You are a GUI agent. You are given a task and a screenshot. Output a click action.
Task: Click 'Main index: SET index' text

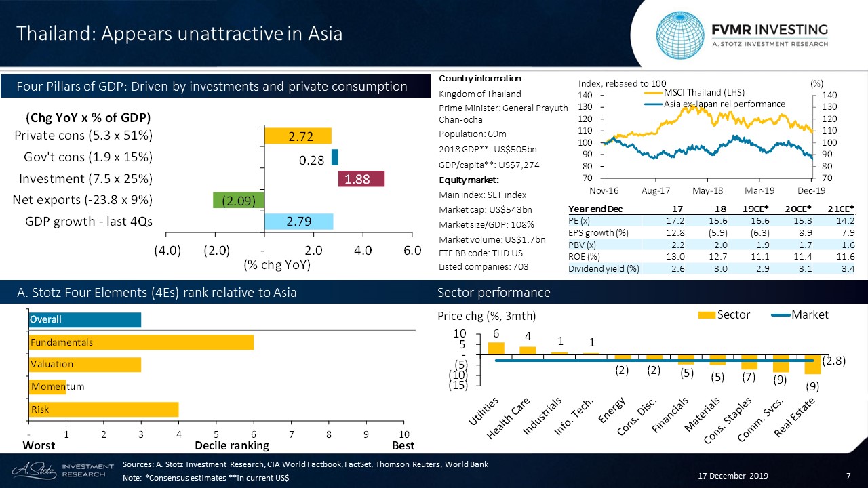coord(483,195)
